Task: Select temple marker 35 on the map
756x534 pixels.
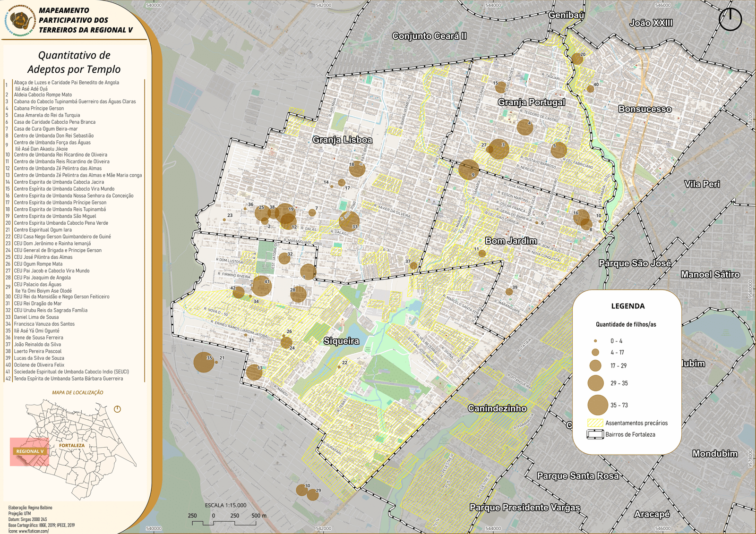Action: click(x=203, y=362)
